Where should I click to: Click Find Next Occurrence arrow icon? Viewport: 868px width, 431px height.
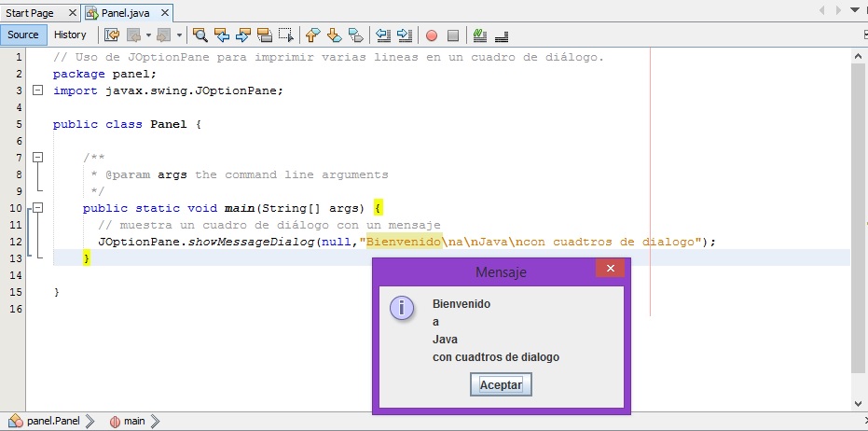click(244, 35)
